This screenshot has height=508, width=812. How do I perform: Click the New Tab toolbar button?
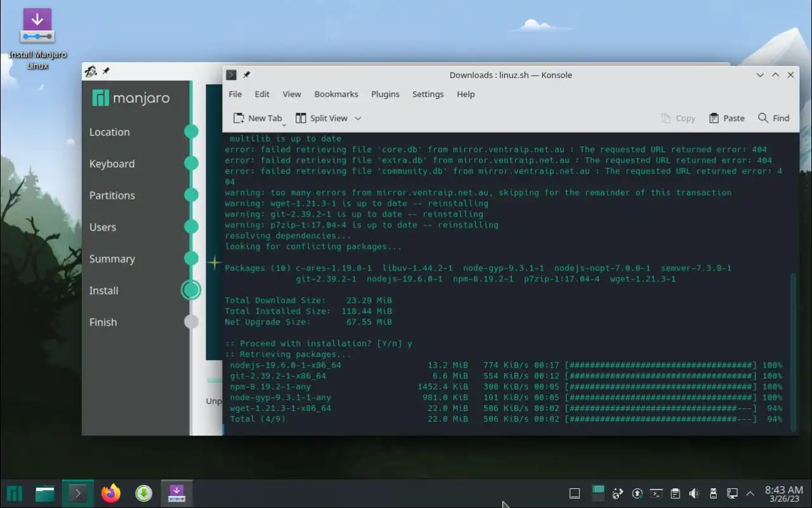click(x=257, y=118)
